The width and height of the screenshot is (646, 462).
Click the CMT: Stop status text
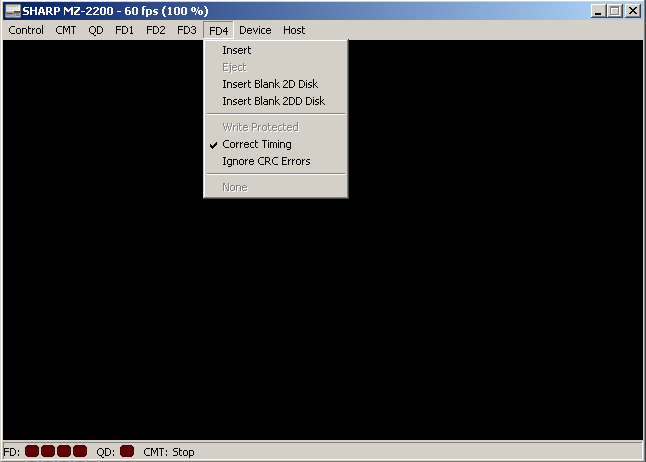click(169, 452)
